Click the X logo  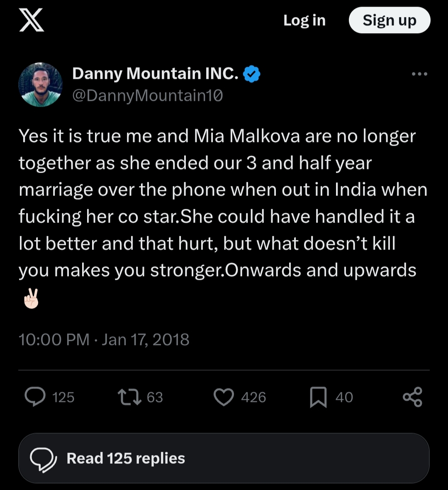click(32, 20)
